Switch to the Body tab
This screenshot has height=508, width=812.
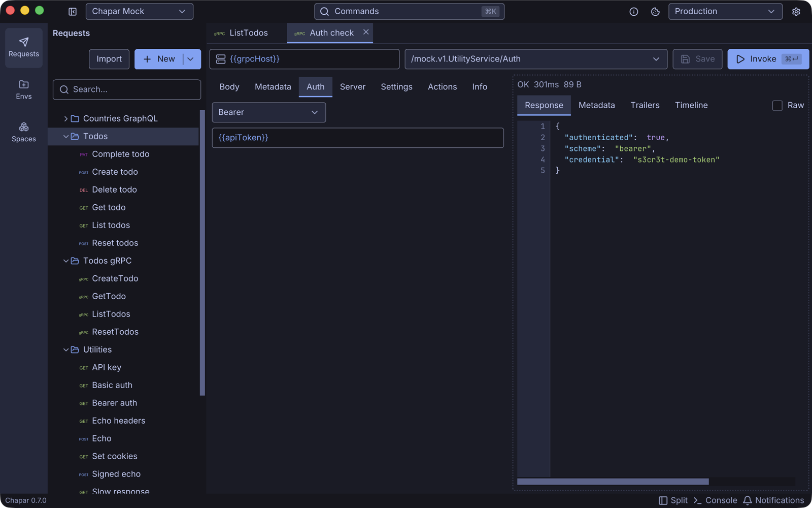229,87
